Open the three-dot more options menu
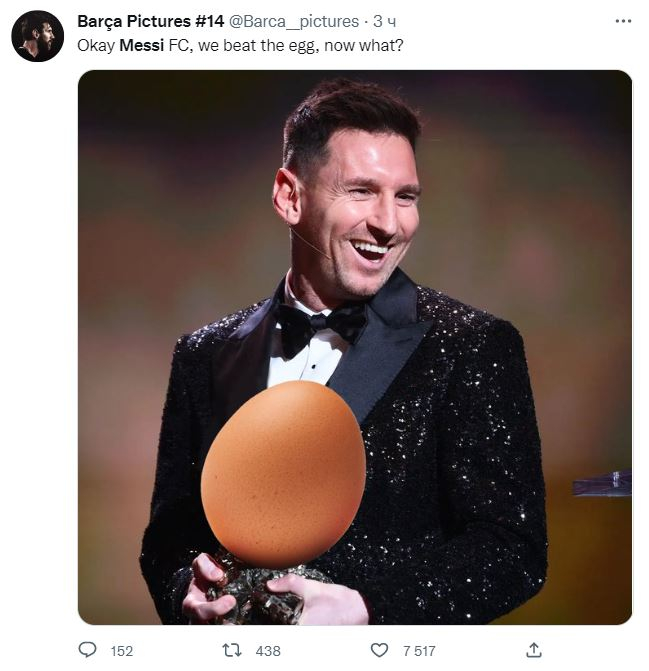The width and height of the screenshot is (649, 671). point(623,21)
